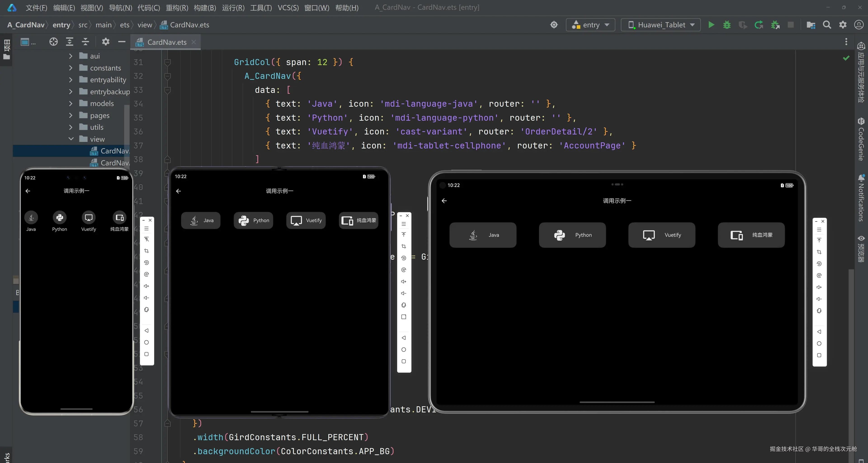Click the green Run button
The width and height of the screenshot is (868, 463).
click(x=711, y=25)
